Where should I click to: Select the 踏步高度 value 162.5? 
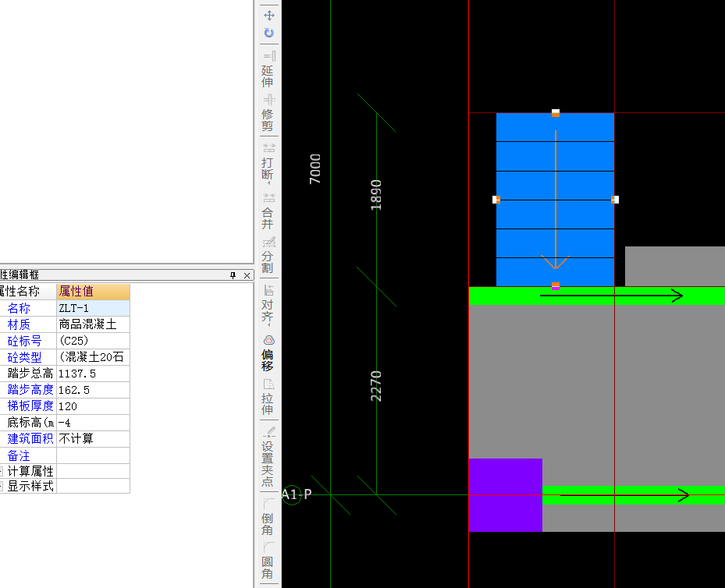click(x=93, y=390)
